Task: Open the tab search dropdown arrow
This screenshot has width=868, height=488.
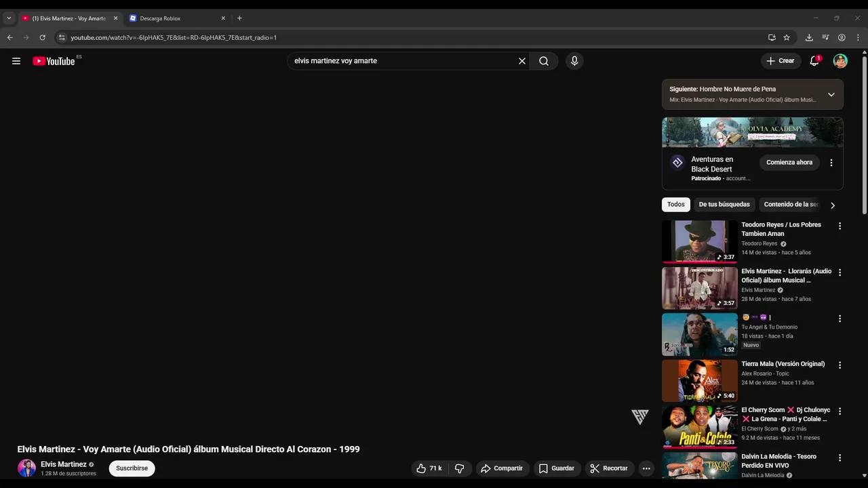Action: click(9, 18)
